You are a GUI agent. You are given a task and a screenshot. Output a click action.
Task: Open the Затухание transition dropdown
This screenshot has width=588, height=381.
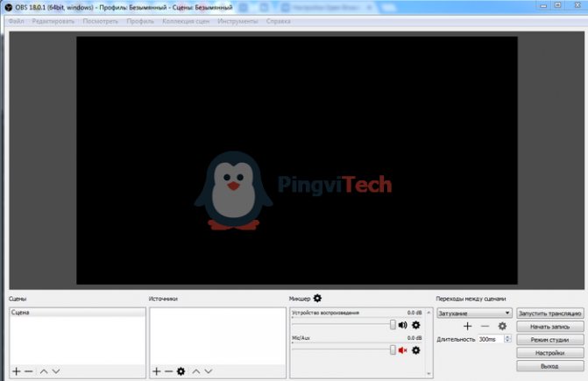coord(474,314)
